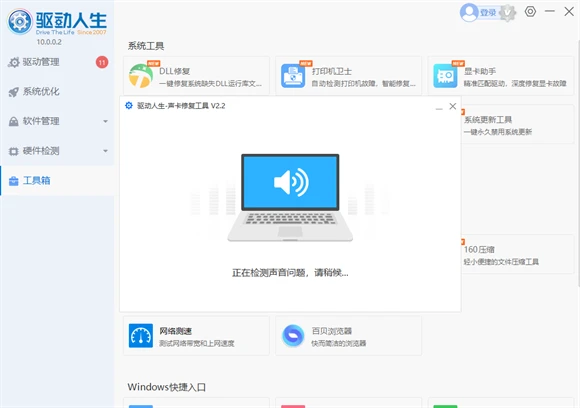Click the 打印机卫士 printer icon
The image size is (580, 408).
(x=293, y=76)
